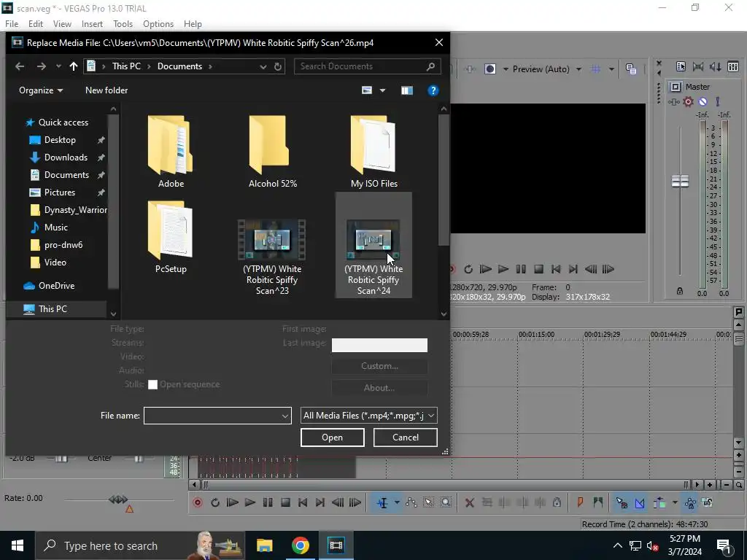Open the Overlays grid dropdown arrow in preview
Viewport: 747px width, 560px height.
point(611,69)
